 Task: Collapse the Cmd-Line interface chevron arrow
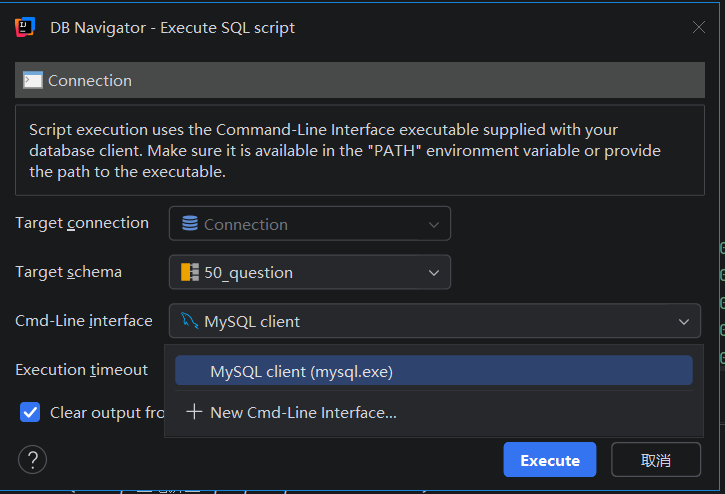[x=684, y=321]
